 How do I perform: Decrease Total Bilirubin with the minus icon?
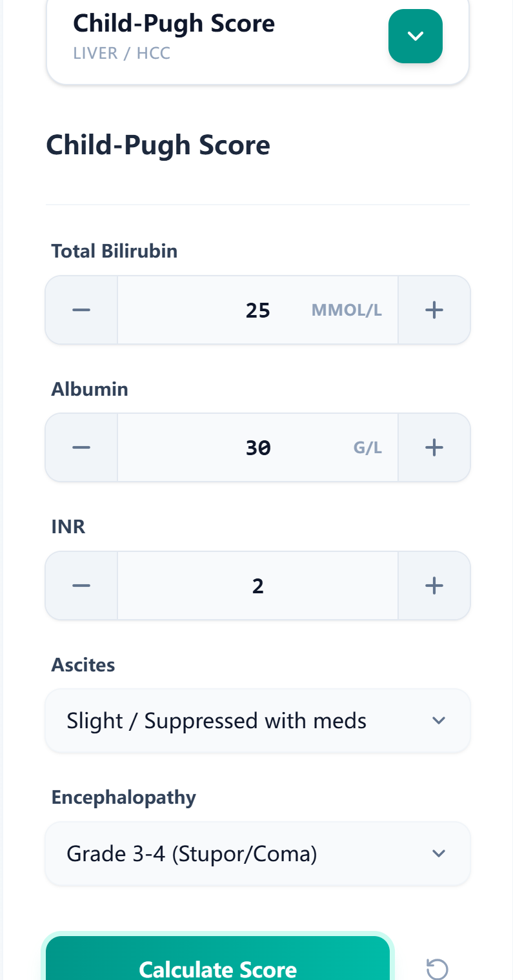tap(81, 310)
